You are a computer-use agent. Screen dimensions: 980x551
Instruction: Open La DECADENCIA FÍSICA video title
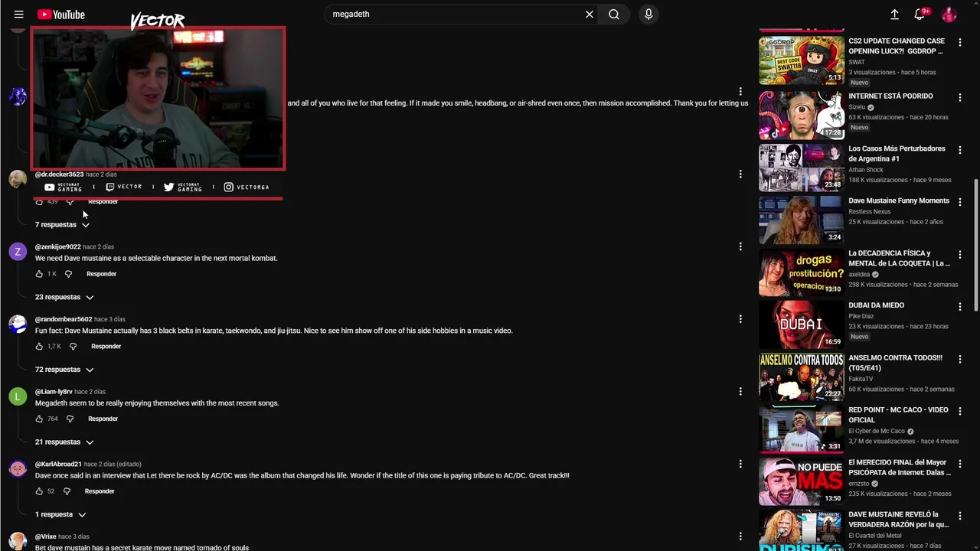899,259
